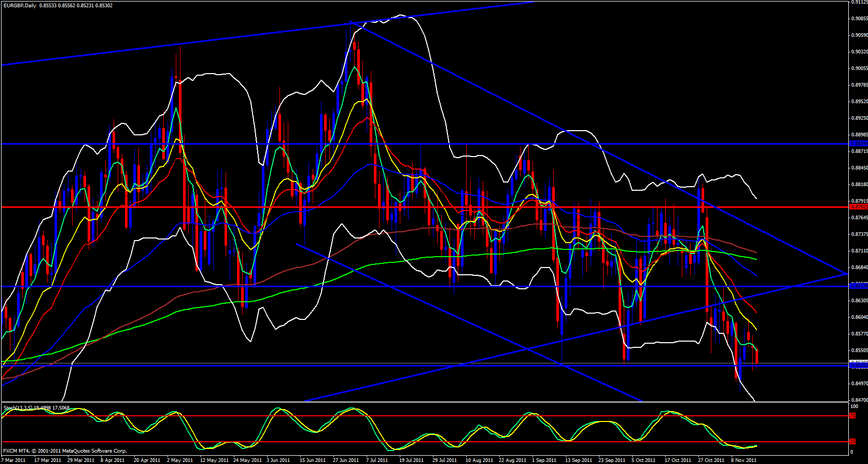Click the 0.87645 price axis label
868x464 pixels.
point(859,218)
